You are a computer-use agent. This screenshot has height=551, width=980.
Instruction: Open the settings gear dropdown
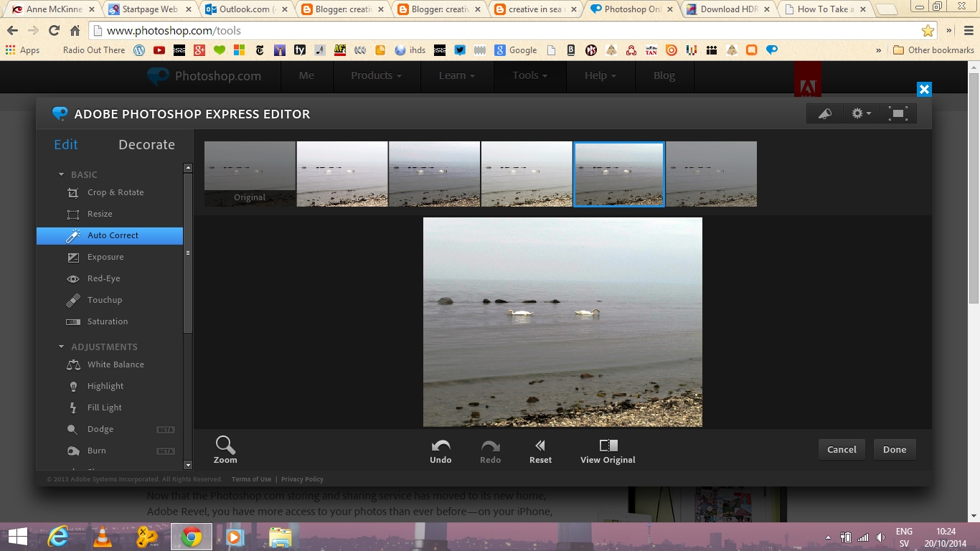pyautogui.click(x=861, y=113)
